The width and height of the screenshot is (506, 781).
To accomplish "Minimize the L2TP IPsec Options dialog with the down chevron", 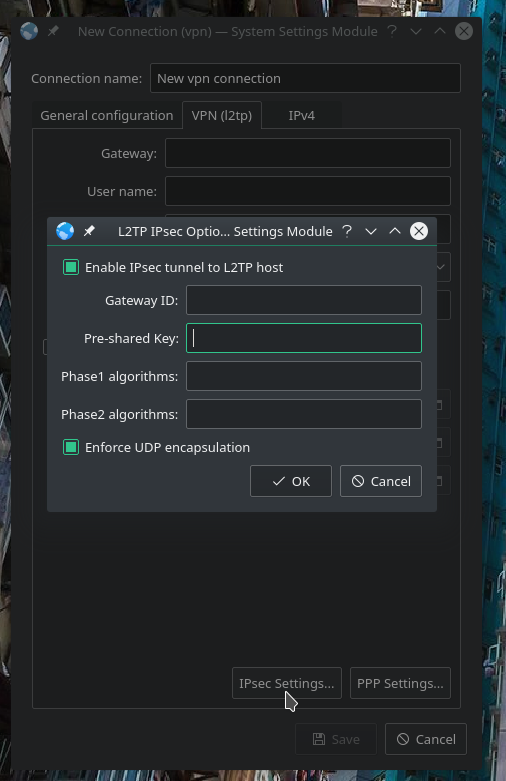I will coord(371,231).
